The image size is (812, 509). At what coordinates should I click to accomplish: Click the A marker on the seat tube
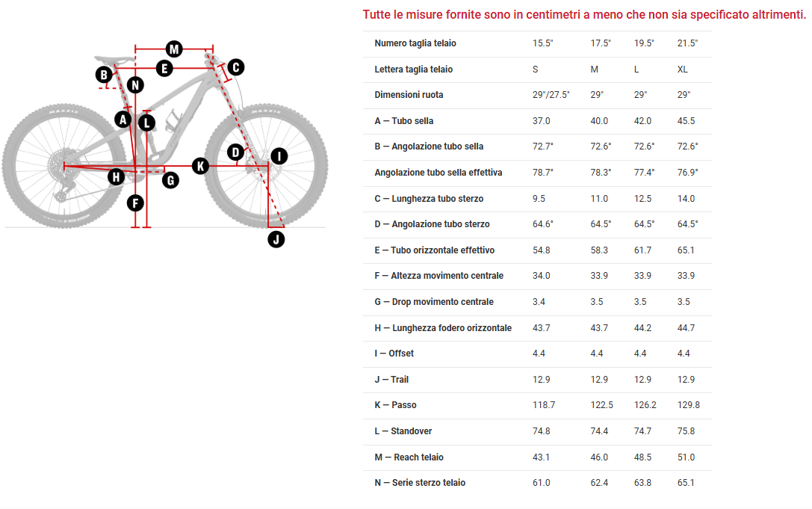tap(123, 118)
